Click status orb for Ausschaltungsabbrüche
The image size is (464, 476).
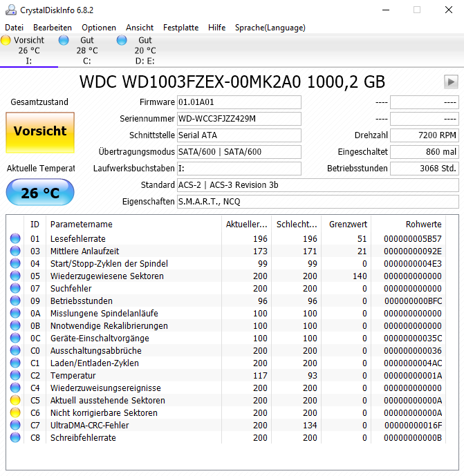coord(15,351)
